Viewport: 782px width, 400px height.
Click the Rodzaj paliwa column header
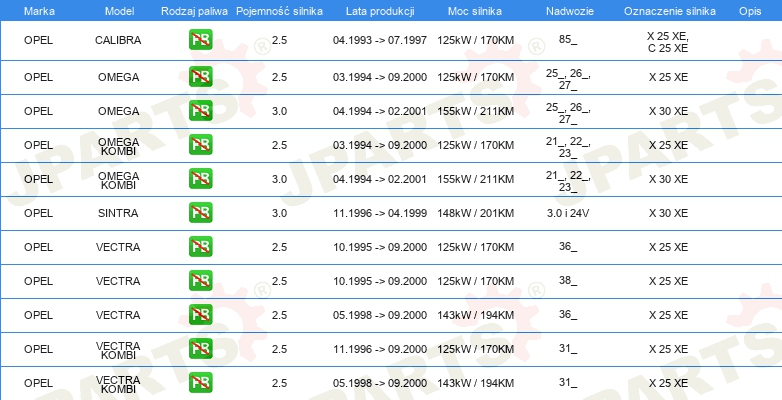pos(194,11)
